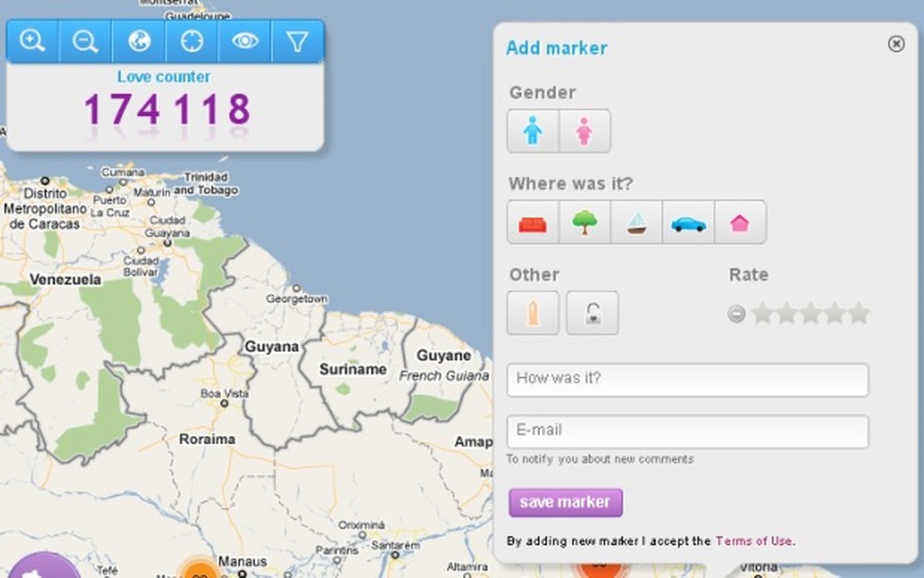This screenshot has width=924, height=578.
Task: Rate one star
Action: click(x=763, y=313)
